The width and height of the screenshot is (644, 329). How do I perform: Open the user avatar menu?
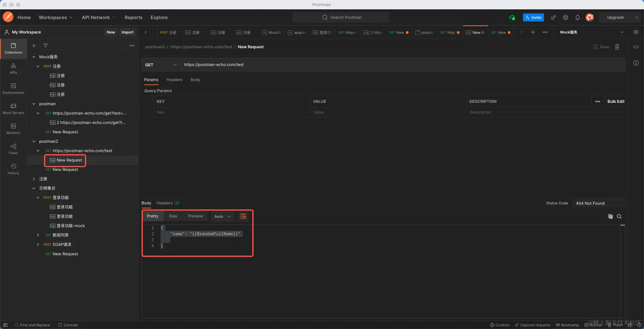(x=590, y=17)
